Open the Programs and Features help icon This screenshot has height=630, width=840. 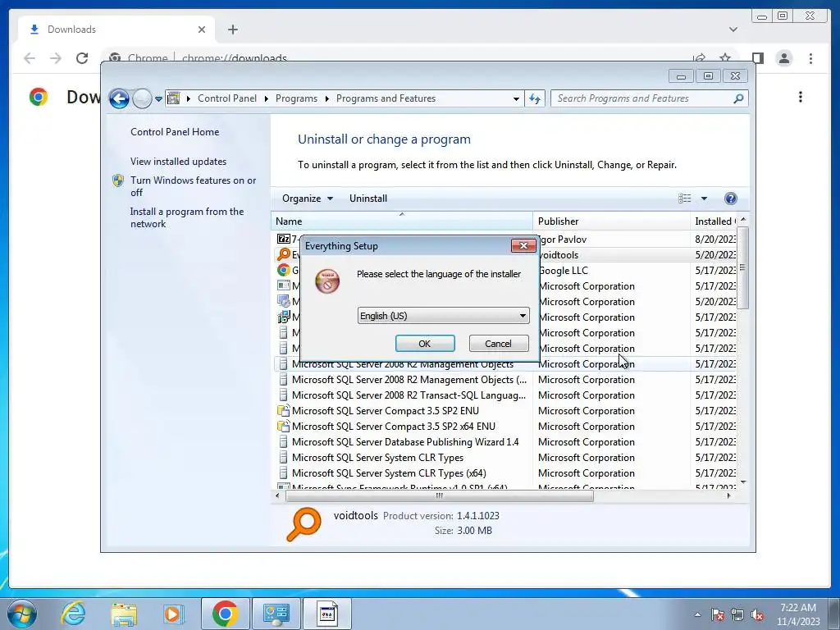[730, 199]
